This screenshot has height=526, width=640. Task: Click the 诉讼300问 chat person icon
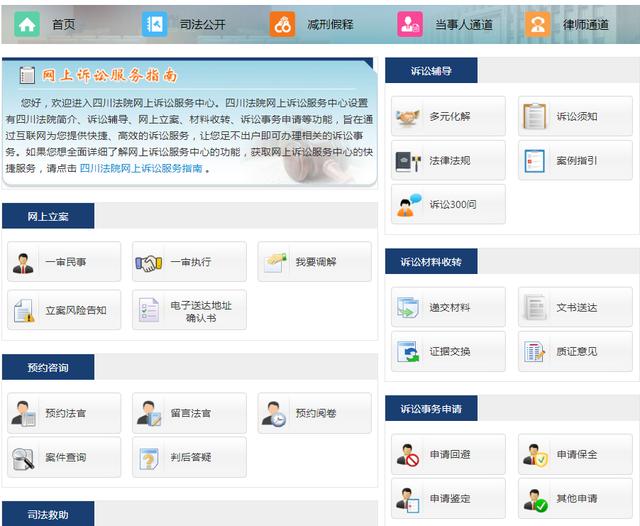pos(409,205)
